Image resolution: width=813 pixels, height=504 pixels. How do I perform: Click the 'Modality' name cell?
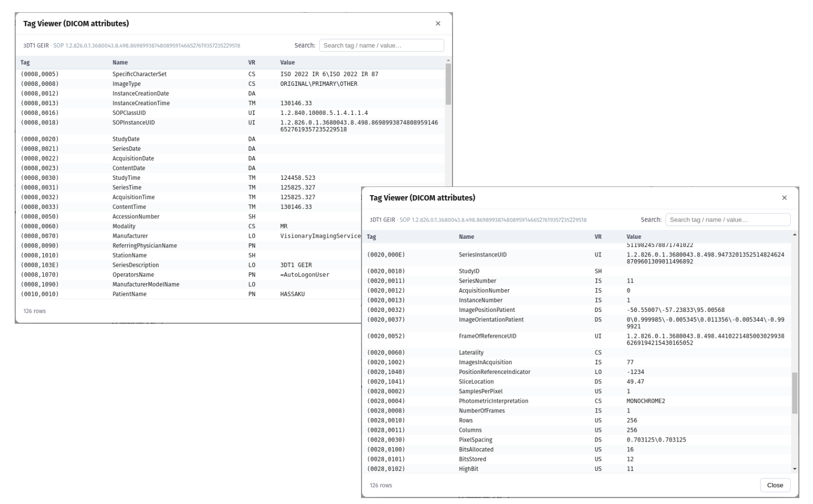point(124,226)
